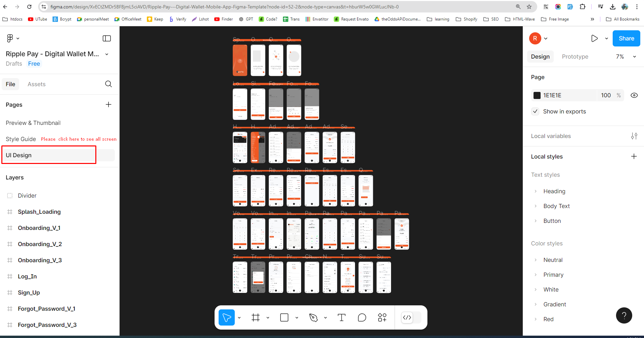Expand the Red color style group
Screen dimensions: 644x338
pos(536,319)
